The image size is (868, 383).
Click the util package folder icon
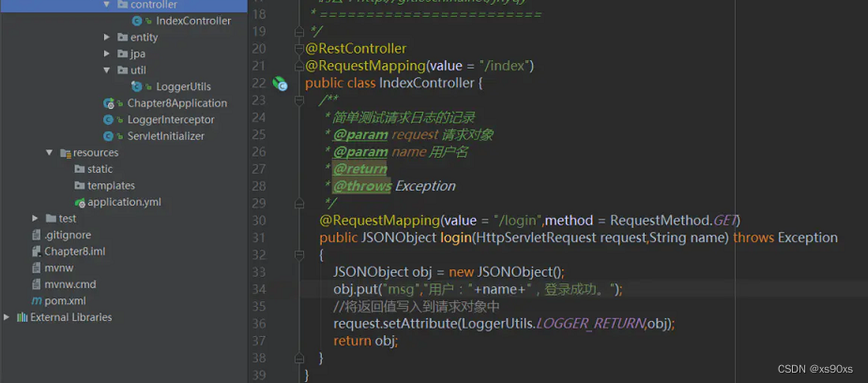tap(122, 70)
